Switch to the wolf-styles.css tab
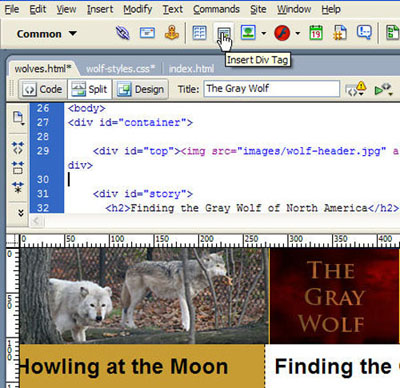400x388 pixels. 120,69
